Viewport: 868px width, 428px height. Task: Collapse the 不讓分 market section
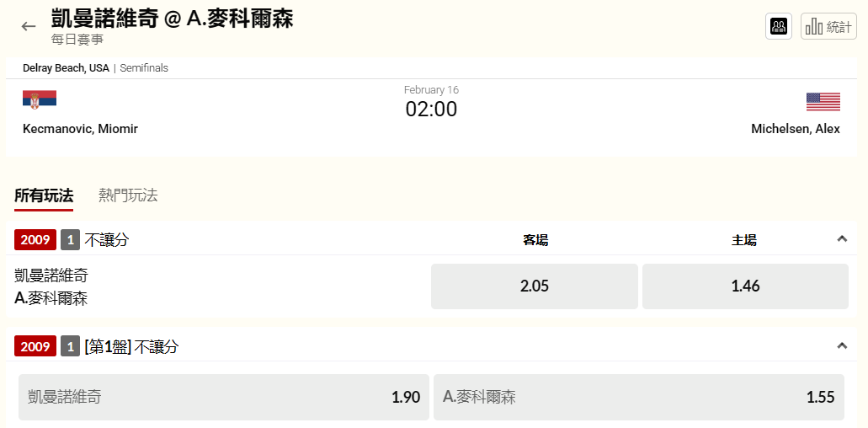coord(842,239)
